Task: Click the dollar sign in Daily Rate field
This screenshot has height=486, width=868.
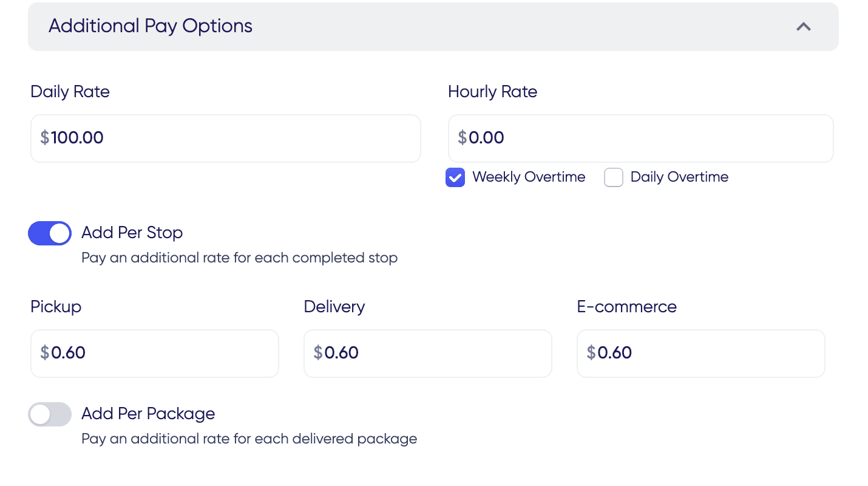Action: 44,138
